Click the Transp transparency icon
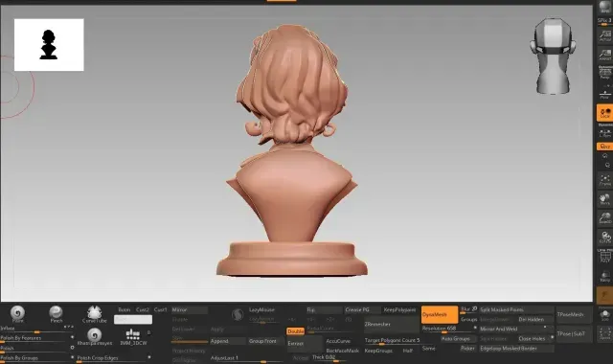The height and width of the screenshot is (364, 613). point(604,277)
